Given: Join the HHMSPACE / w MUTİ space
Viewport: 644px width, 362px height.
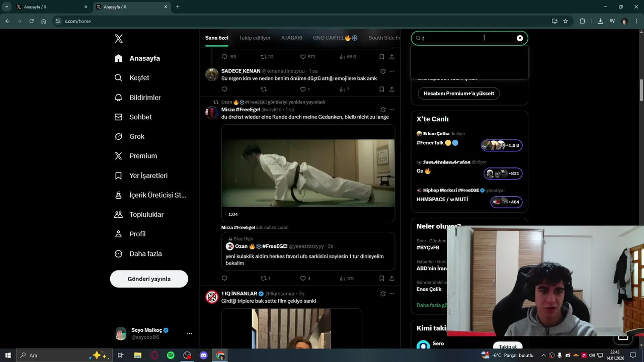Looking at the screenshot, I should click(506, 202).
